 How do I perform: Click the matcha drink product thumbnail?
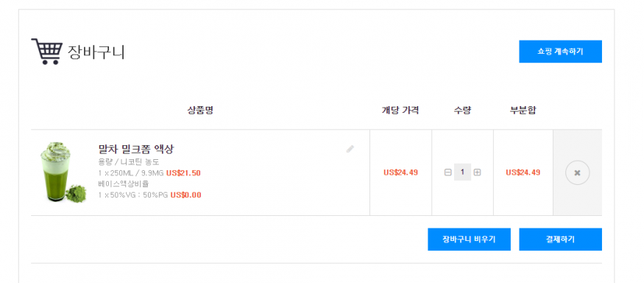pos(63,172)
